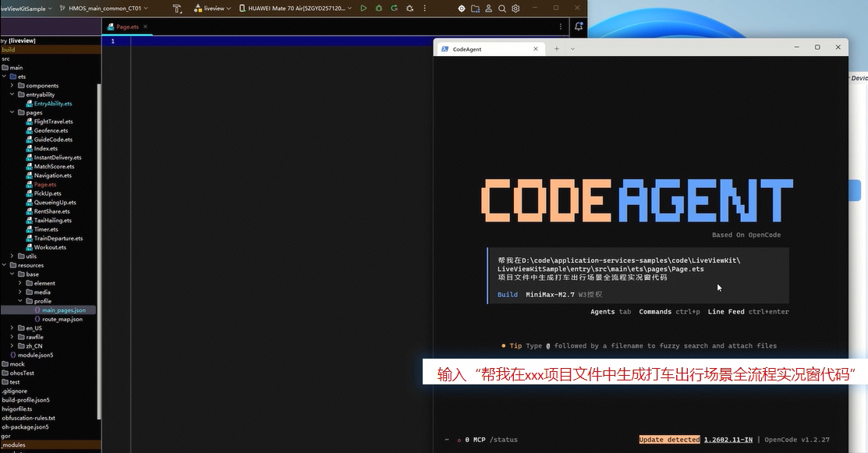
Task: Open IDE settings gear
Action: [516, 9]
